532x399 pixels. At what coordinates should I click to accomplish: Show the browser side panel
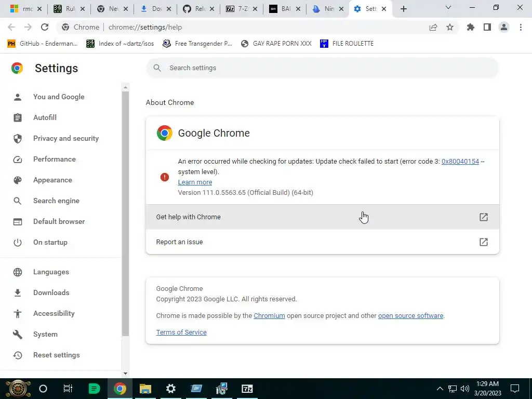[487, 27]
